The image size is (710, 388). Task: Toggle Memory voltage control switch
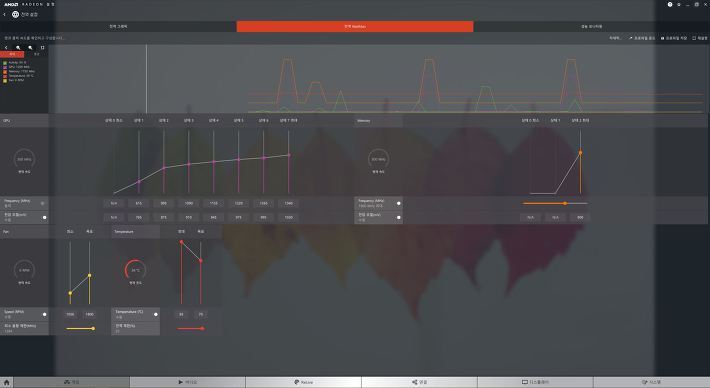point(398,217)
